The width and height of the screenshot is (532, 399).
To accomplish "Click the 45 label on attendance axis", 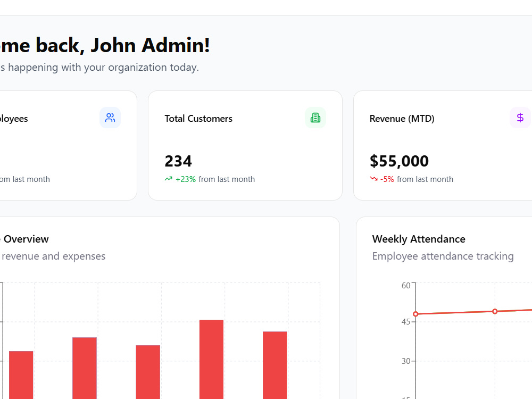I will [x=406, y=322].
